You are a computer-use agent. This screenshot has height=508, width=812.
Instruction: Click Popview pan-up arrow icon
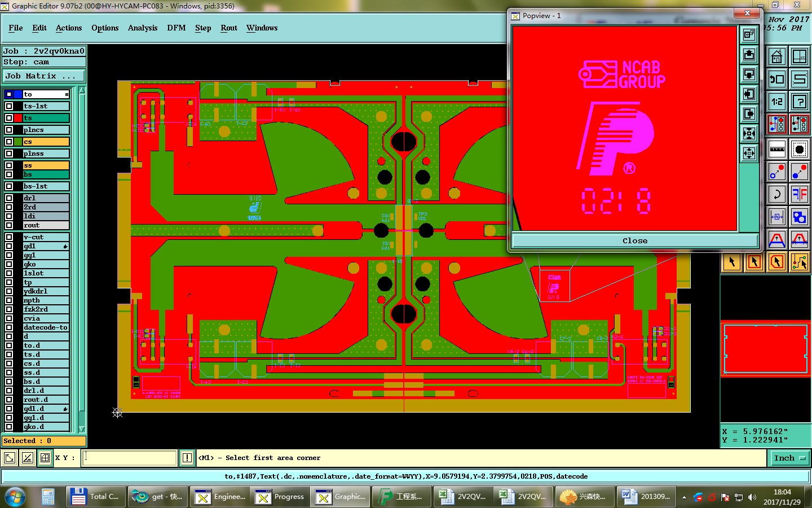coord(749,55)
